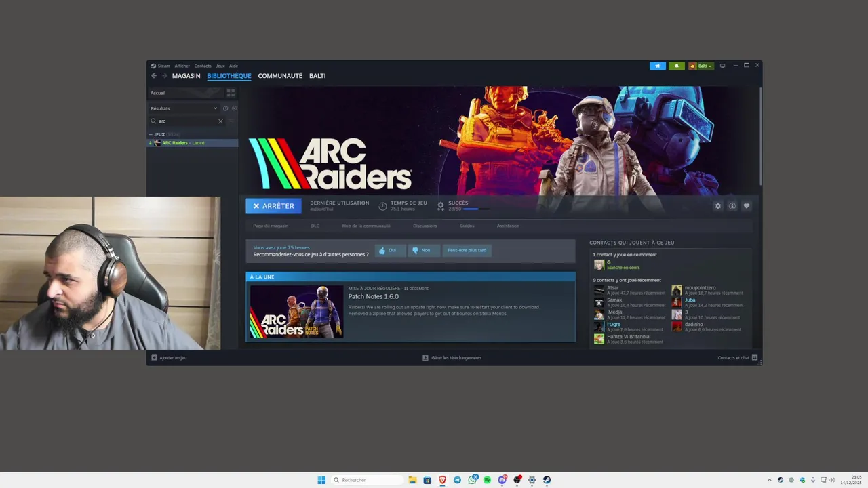Click the Steam page vertical scrollbar
Image resolution: width=868 pixels, height=488 pixels.
[759, 136]
